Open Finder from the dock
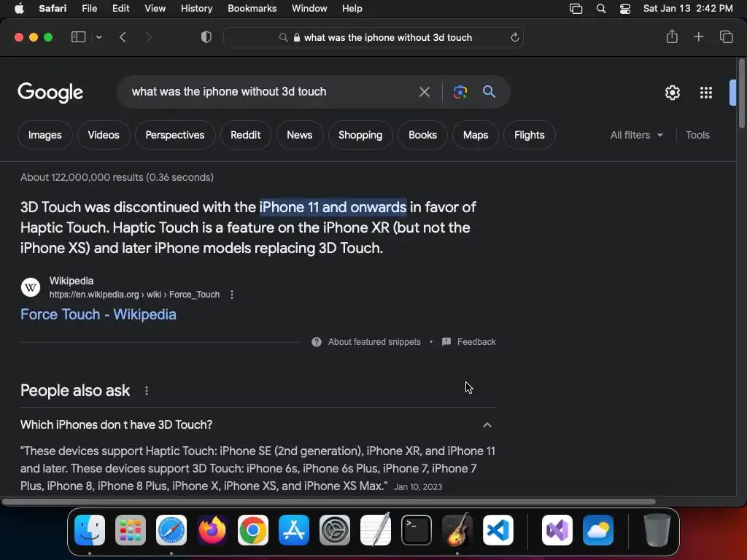Screen dimensions: 747x560 (x=90, y=530)
